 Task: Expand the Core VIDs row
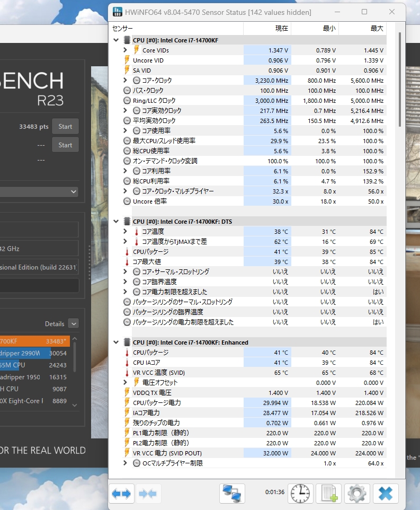coord(126,50)
